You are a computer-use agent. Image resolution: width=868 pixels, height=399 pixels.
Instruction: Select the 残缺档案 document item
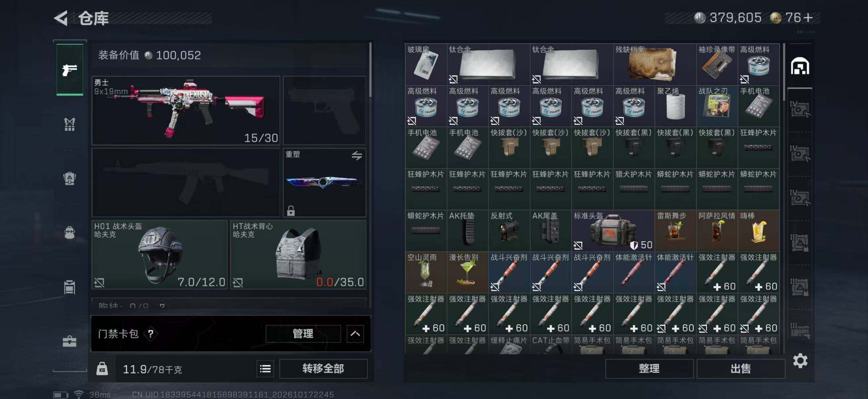(x=654, y=64)
